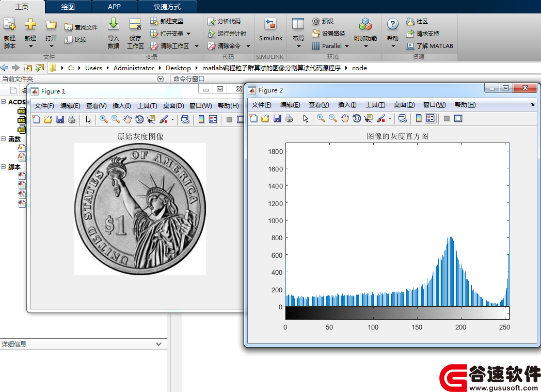541x392 pixels.
Task: Click 查找文件 in the ribbon
Action: click(x=82, y=27)
